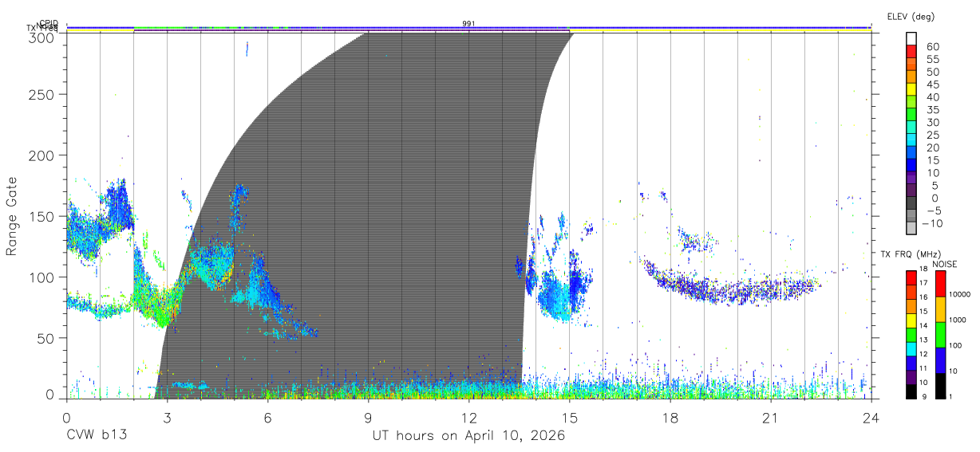Click the x-axis tick label '21'

(771, 417)
